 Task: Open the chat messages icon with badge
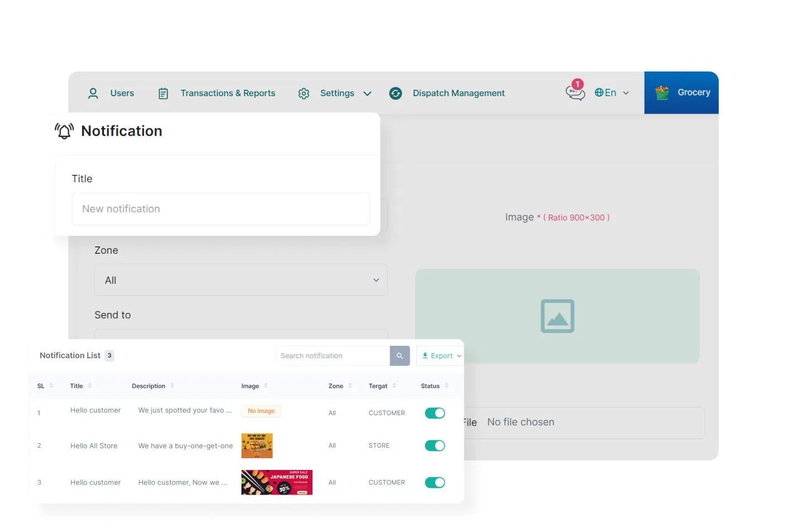pos(575,92)
